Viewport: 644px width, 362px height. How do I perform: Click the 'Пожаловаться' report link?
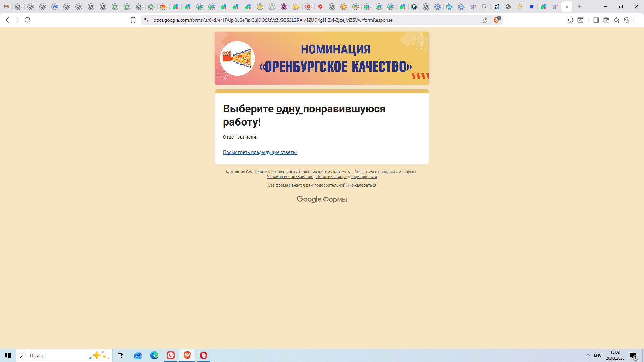tap(362, 185)
